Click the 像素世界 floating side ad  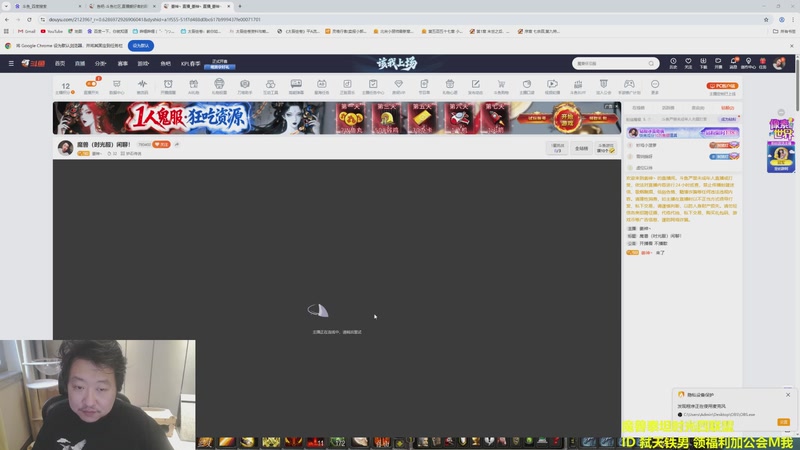coord(781,146)
